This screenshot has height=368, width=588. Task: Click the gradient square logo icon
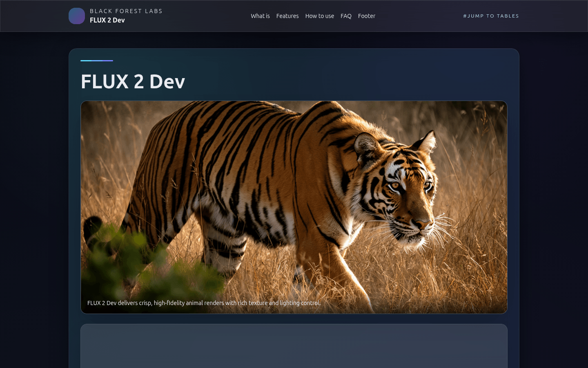[77, 16]
